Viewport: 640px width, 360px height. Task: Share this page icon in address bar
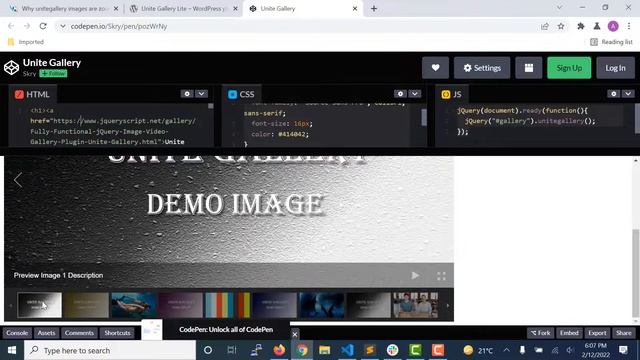544,26
